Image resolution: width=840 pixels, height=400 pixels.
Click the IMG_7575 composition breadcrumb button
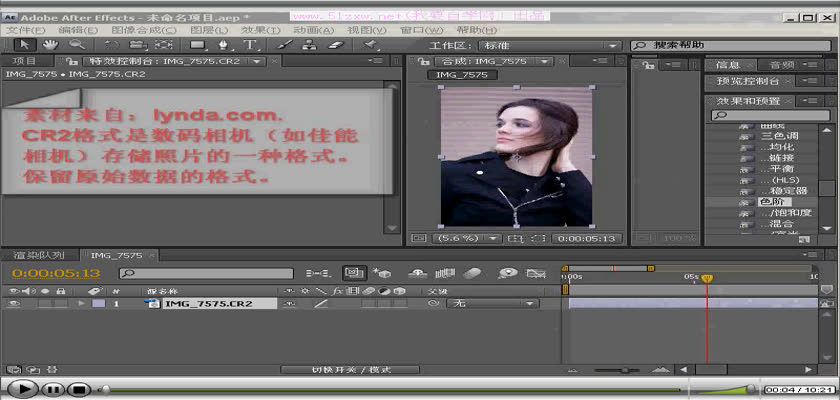462,75
